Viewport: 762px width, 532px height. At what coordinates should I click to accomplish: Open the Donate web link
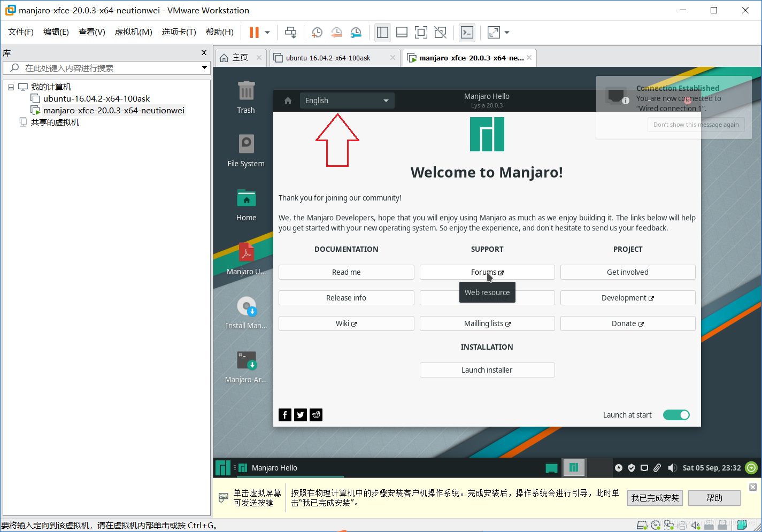click(x=628, y=323)
